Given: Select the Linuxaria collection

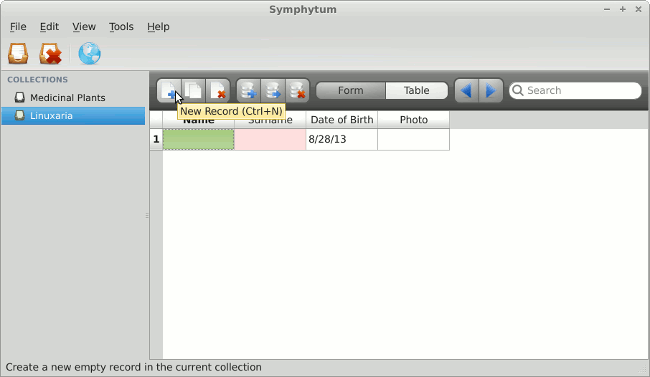Looking at the screenshot, I should pyautogui.click(x=73, y=116).
